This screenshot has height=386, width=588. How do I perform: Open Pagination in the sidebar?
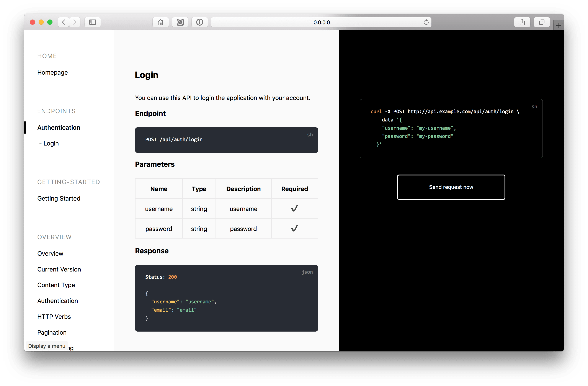(52, 332)
